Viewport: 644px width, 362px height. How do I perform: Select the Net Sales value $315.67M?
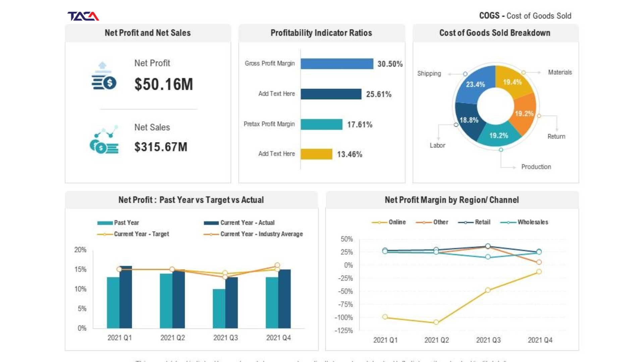(161, 147)
